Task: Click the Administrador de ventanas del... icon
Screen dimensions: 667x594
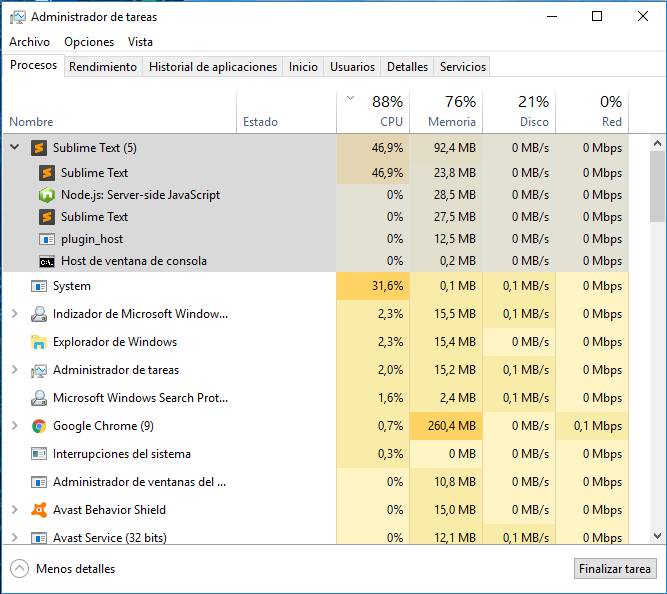Action: [39, 482]
